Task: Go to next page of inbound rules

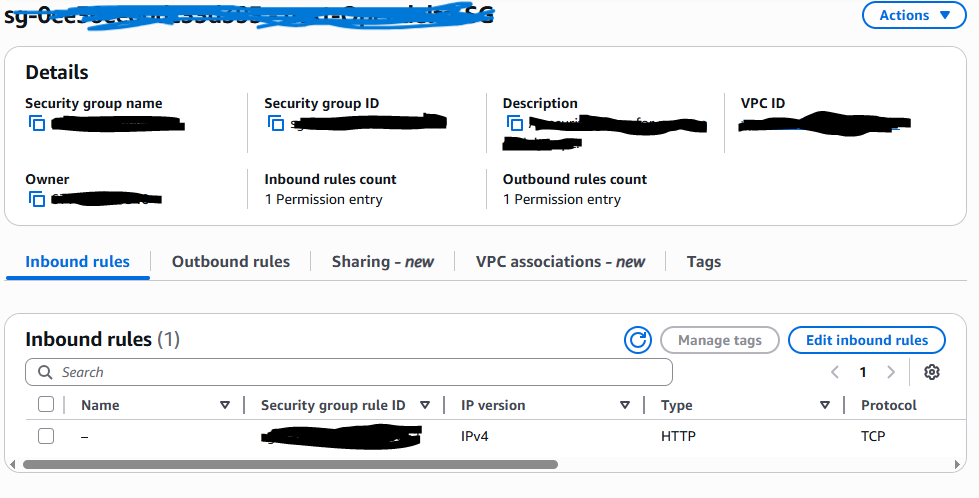Action: click(x=891, y=372)
